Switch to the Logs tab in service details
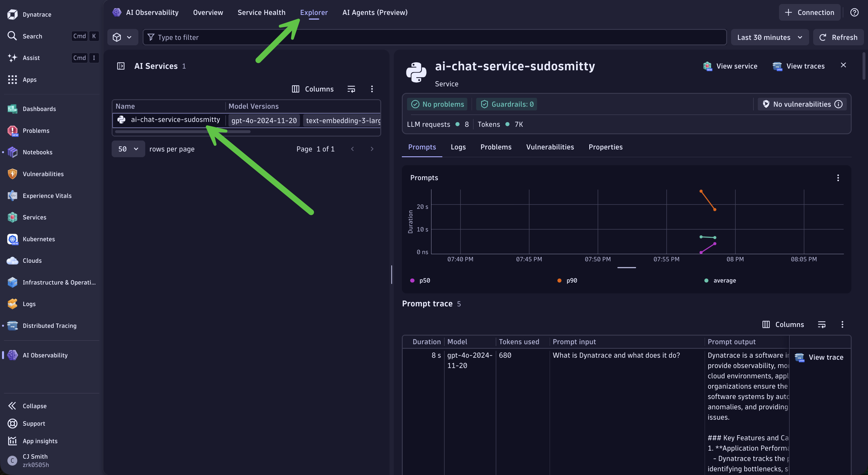The width and height of the screenshot is (868, 475). coord(458,147)
